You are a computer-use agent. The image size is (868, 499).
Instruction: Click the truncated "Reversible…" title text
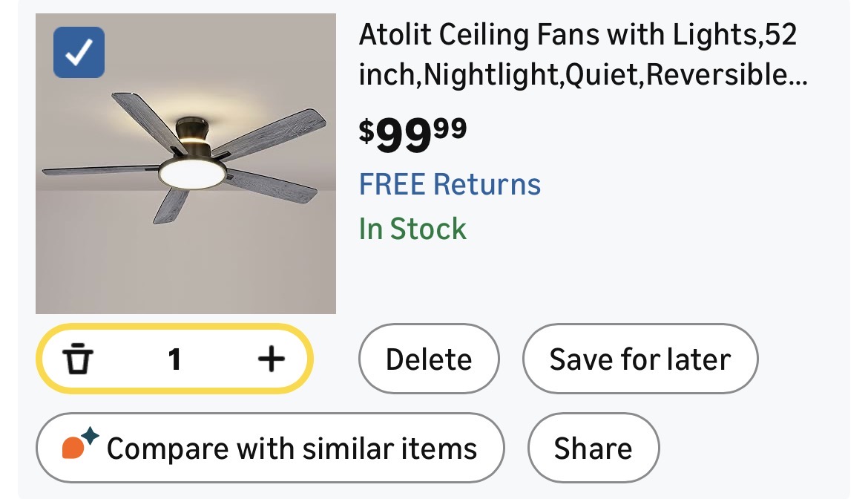click(726, 75)
